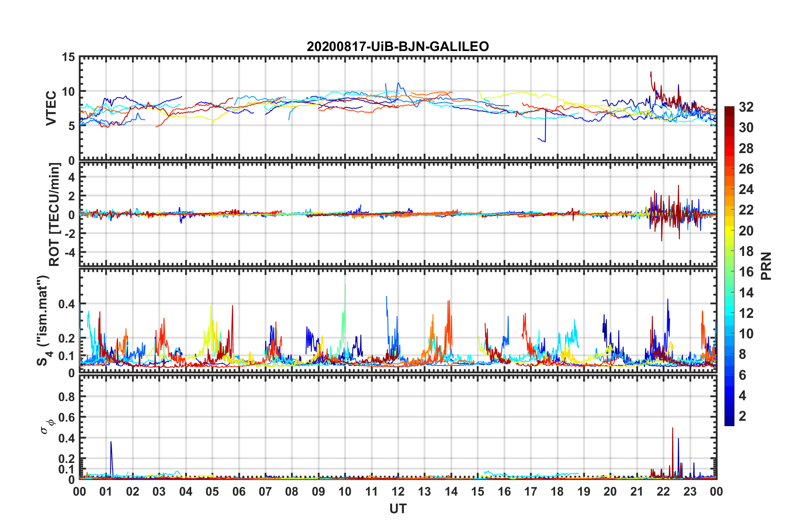796x532 pixels.
Task: Click x-axis hour label 05
Action: coord(212,491)
